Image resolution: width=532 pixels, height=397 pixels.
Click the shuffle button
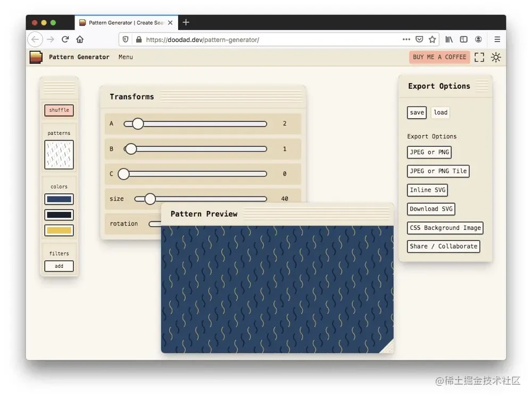tap(59, 110)
